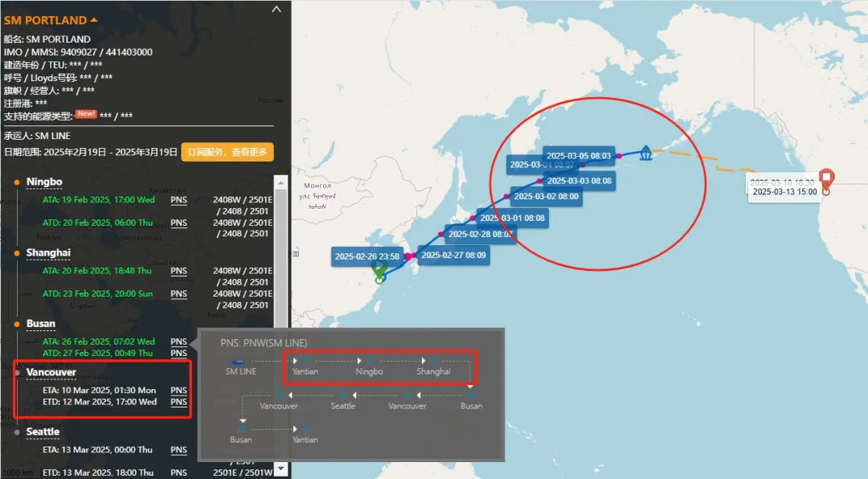Click the 2025-03-13 15:00 arrival label
The width and height of the screenshot is (868, 479).
tap(784, 192)
